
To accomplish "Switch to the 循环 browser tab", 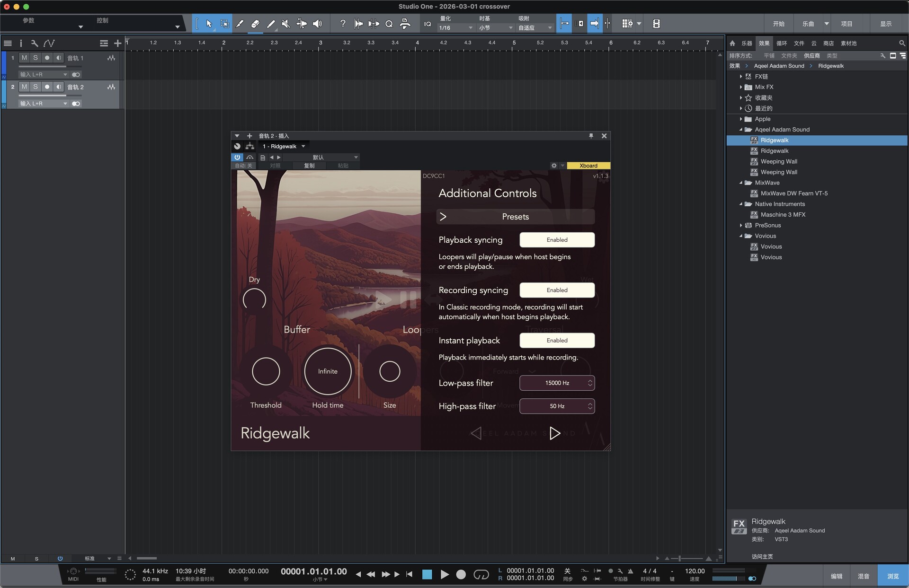I will coord(781,43).
